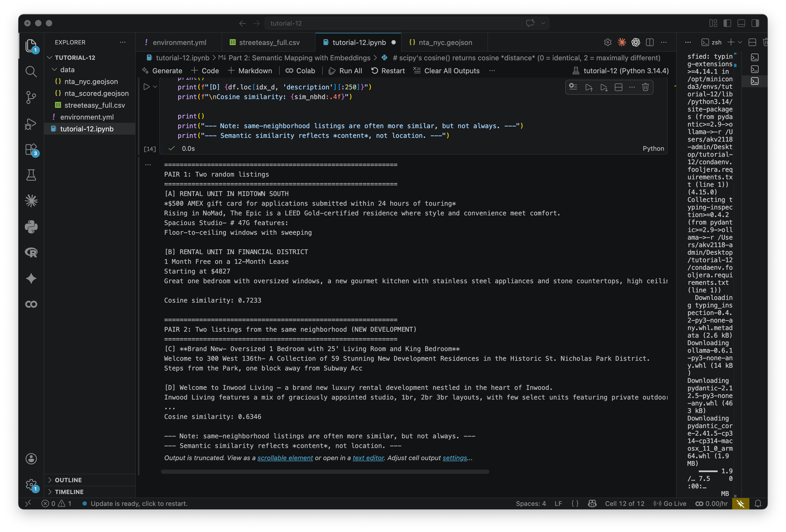The image size is (786, 532).
Task: Customize layout button in title bar
Action: 713,23
